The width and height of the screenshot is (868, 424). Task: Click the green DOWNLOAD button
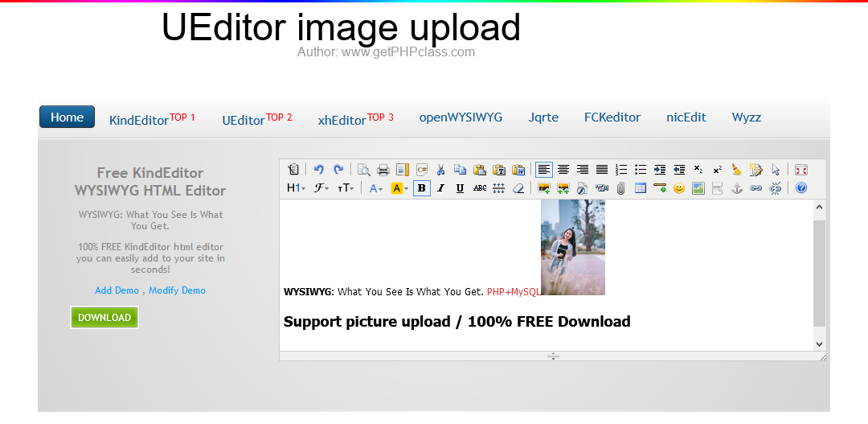[104, 318]
